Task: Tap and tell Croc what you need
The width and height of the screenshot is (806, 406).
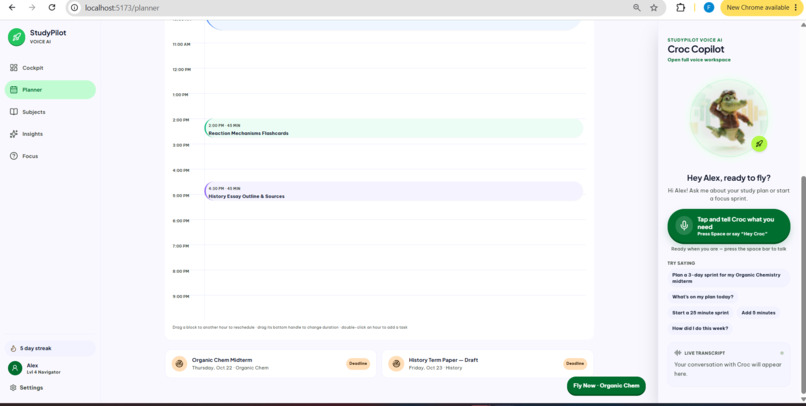Action: [x=729, y=226]
